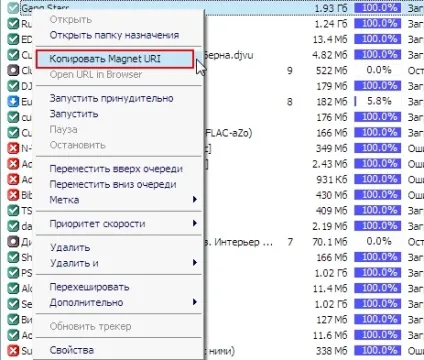Click the disabled Обновить трекер item
The height and width of the screenshot is (360, 424).
(x=90, y=326)
